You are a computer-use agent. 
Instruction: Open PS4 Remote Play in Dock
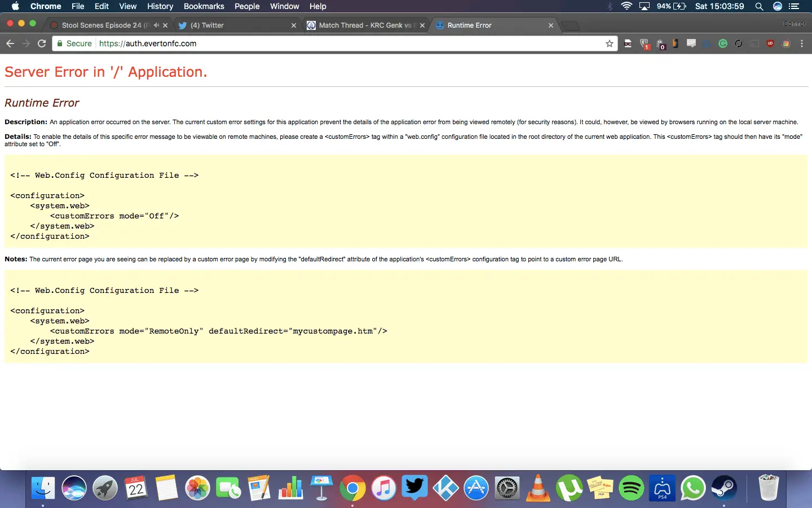[x=662, y=488]
